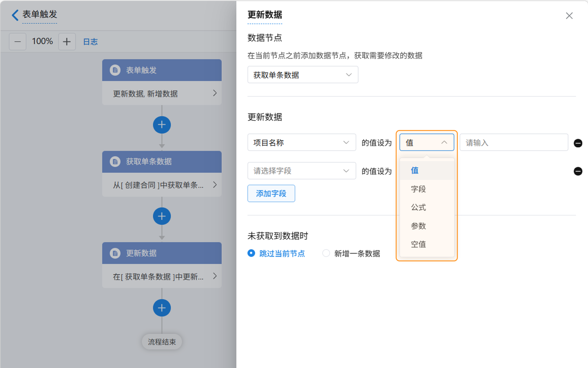The width and height of the screenshot is (588, 368).
Task: Click the 添加字段 button
Action: coord(271,193)
